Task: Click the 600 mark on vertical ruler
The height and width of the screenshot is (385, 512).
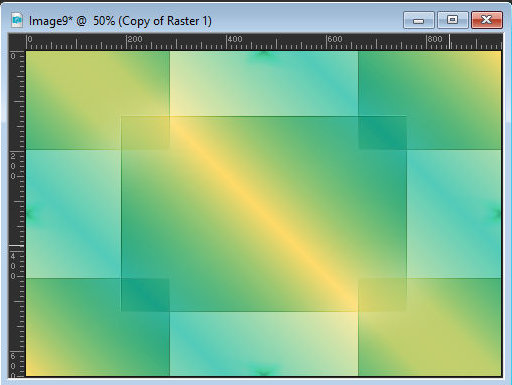Action: [13, 365]
